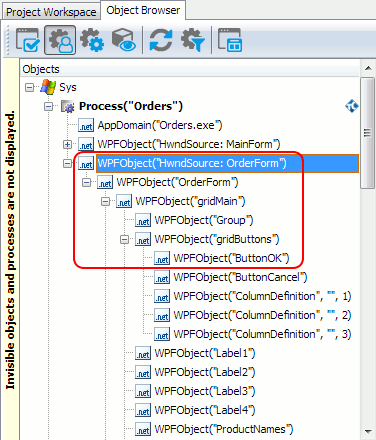The width and height of the screenshot is (376, 440).
Task: Select AppDomain("Orders.exe")
Action: coord(160,125)
